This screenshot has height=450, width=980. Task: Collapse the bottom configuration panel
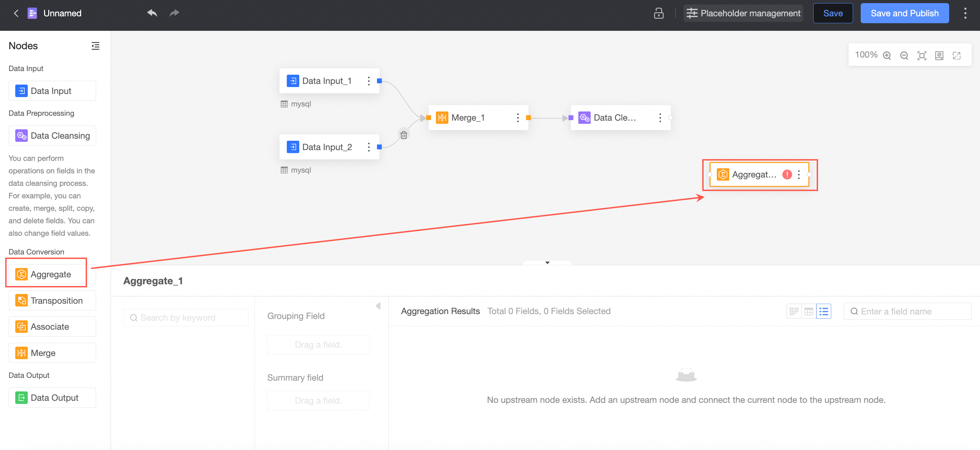(x=547, y=262)
